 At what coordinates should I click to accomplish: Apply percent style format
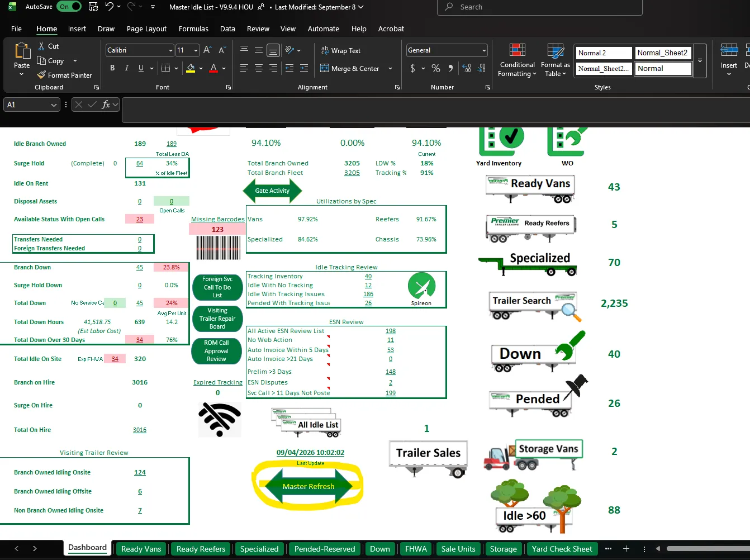[x=436, y=68]
